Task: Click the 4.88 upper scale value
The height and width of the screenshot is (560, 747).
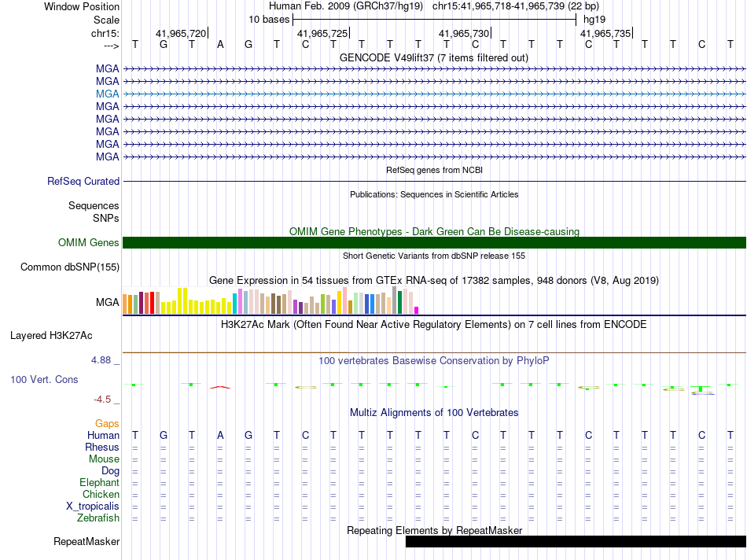Action: point(101,360)
